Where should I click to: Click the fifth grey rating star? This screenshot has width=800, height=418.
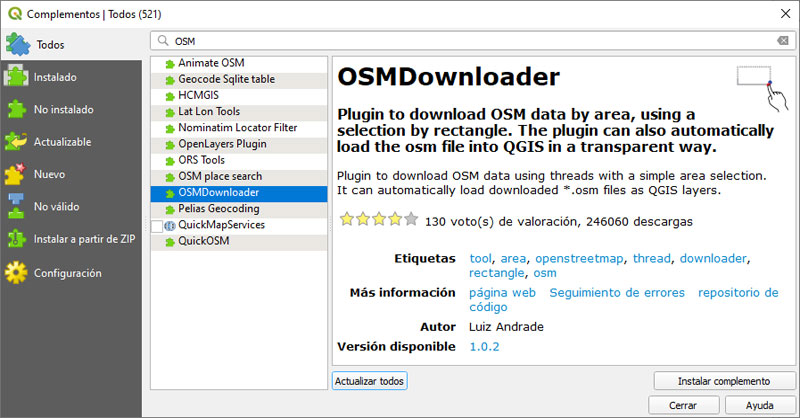click(x=411, y=219)
